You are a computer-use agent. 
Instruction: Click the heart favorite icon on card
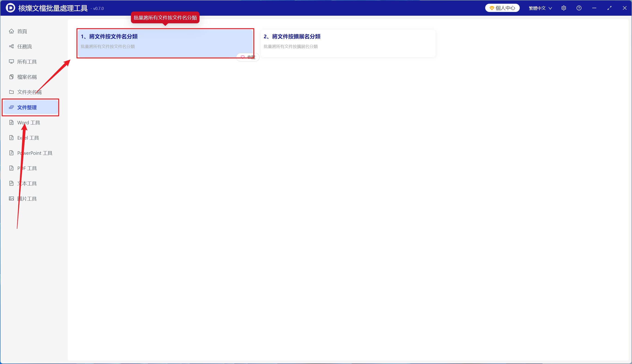click(242, 57)
